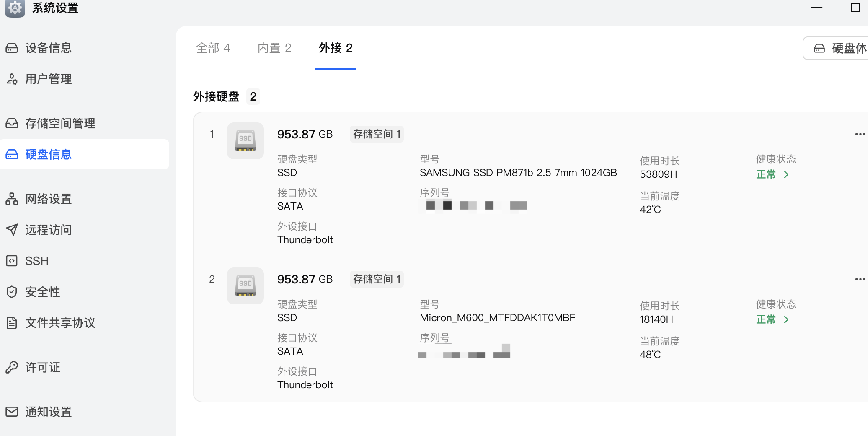Open more options for Samsung SSD disk
Image resolution: width=868 pixels, height=436 pixels.
(860, 134)
